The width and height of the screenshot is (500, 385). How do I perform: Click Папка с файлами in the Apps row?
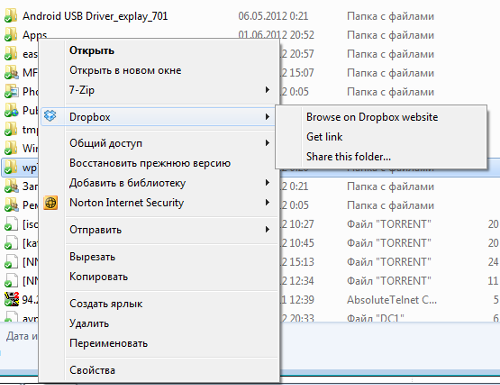[390, 35]
